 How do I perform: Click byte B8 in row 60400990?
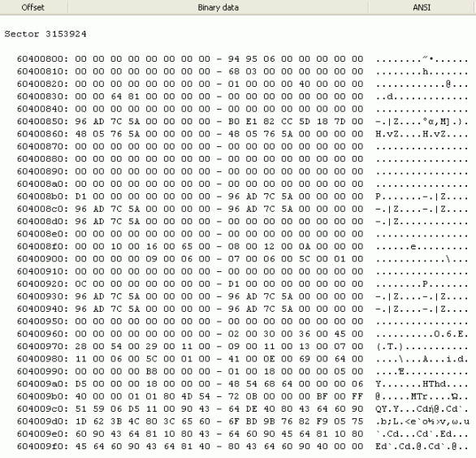click(151, 371)
